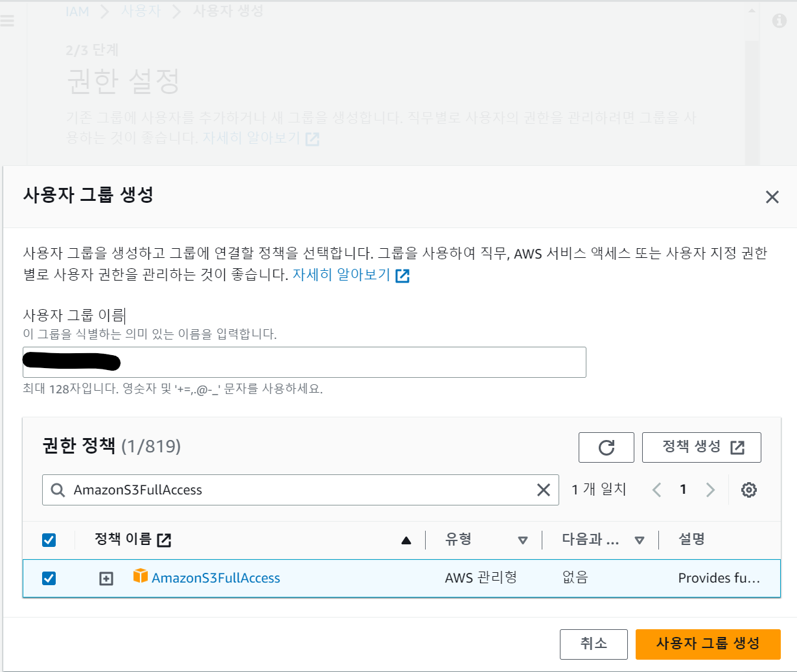Expand the AmazonS3FullAccess policy row details

point(106,579)
